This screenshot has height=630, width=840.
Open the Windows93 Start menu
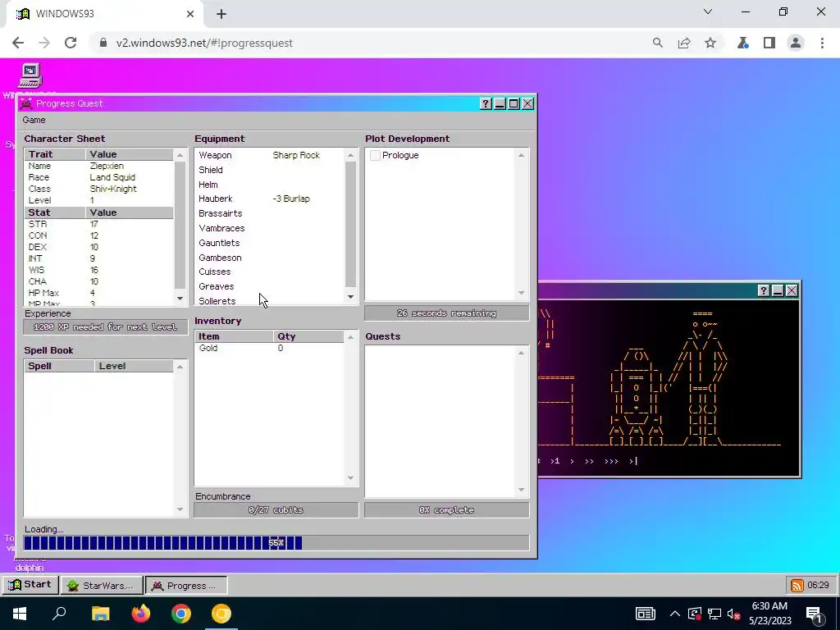tap(30, 585)
